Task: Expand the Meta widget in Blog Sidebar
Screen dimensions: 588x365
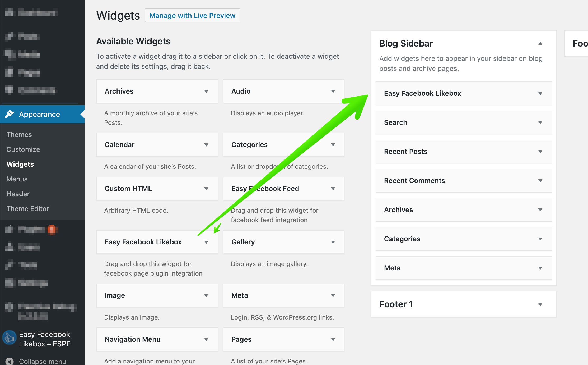Action: click(x=540, y=268)
